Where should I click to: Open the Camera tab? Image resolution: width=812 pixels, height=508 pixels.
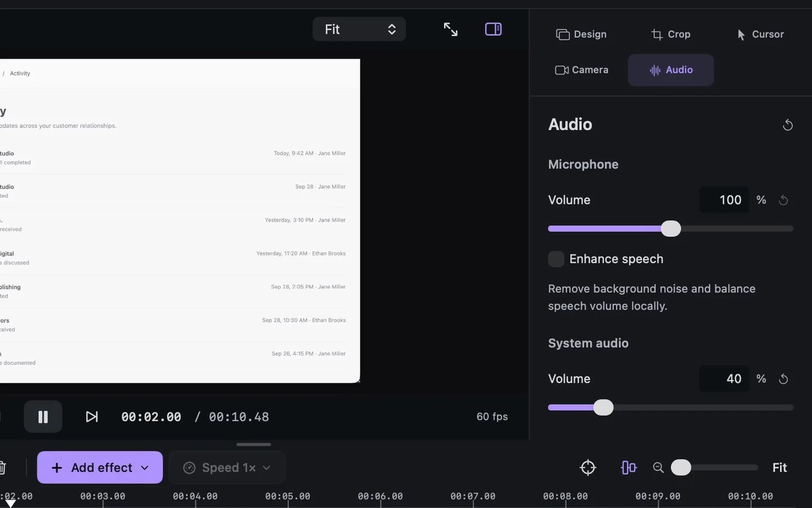click(x=581, y=70)
